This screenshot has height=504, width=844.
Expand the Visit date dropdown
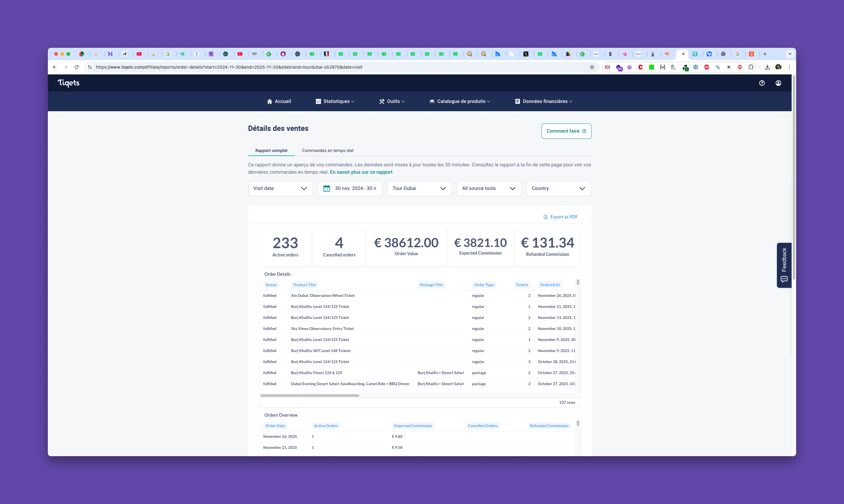pyautogui.click(x=280, y=188)
